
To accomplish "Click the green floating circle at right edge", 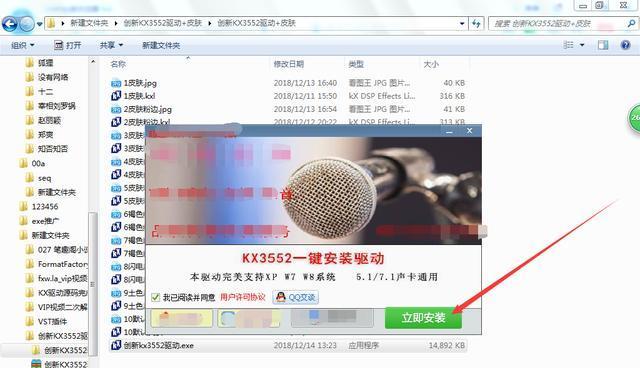I will coord(634,118).
